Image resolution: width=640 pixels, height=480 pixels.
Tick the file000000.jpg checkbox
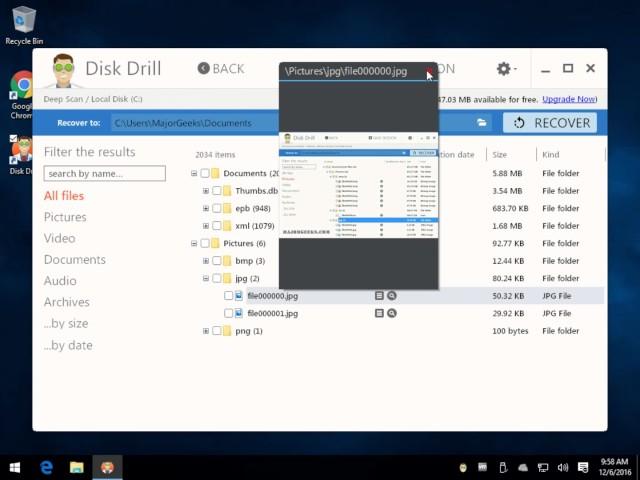(x=229, y=296)
